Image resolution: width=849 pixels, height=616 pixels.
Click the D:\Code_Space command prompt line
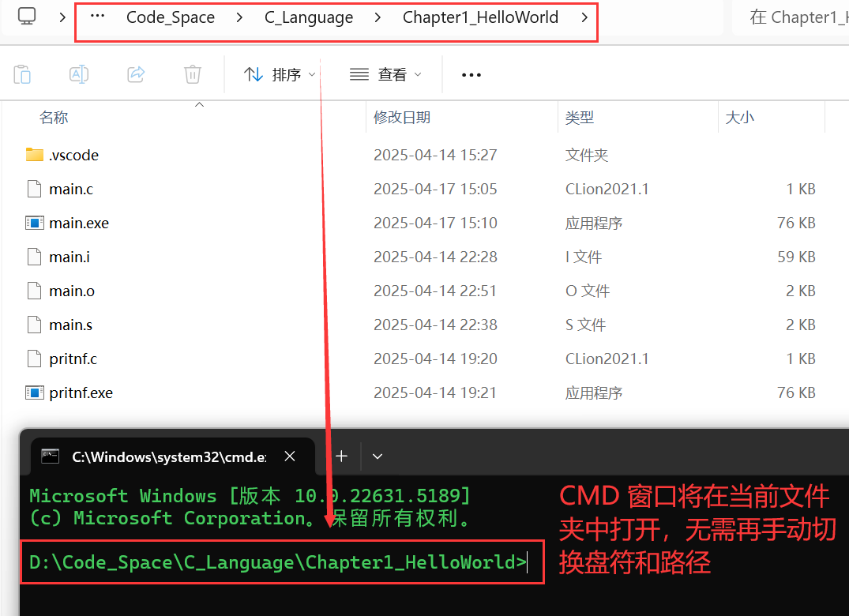278,562
